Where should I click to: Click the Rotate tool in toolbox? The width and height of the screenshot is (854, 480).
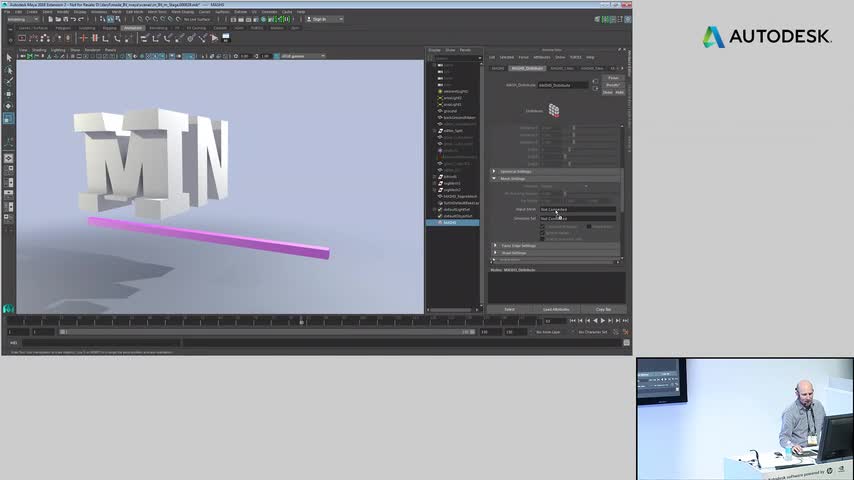point(9,106)
